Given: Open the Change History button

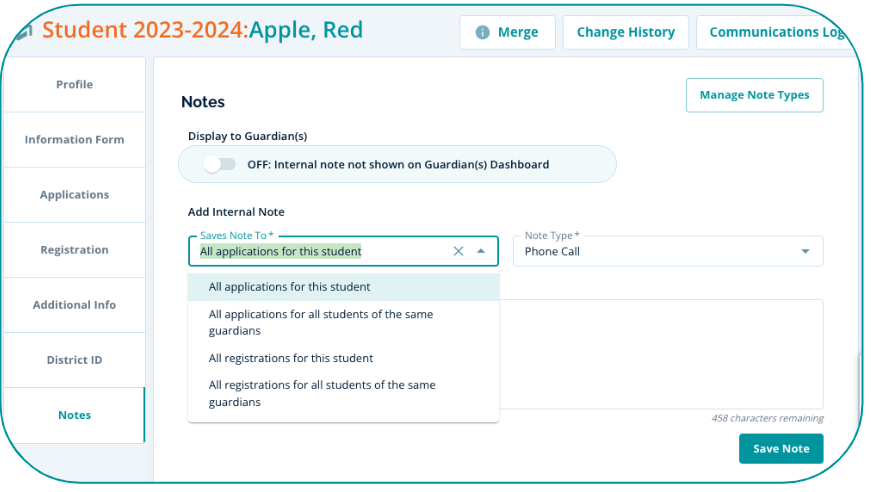Looking at the screenshot, I should coord(625,32).
